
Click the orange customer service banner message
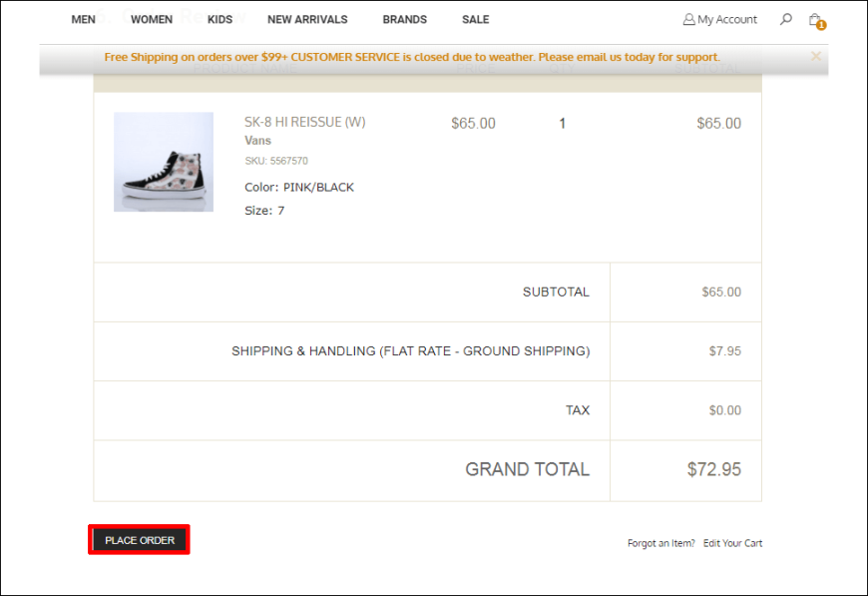point(412,57)
